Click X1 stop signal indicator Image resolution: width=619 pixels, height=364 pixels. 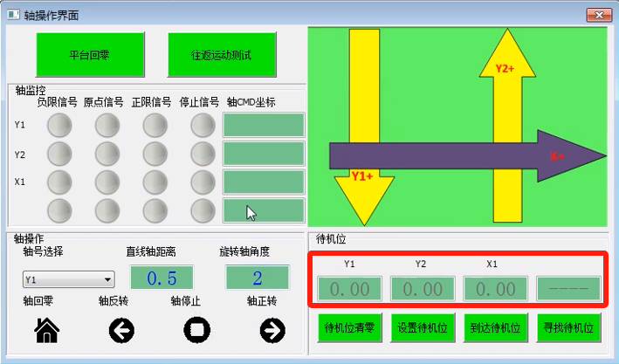coord(203,182)
